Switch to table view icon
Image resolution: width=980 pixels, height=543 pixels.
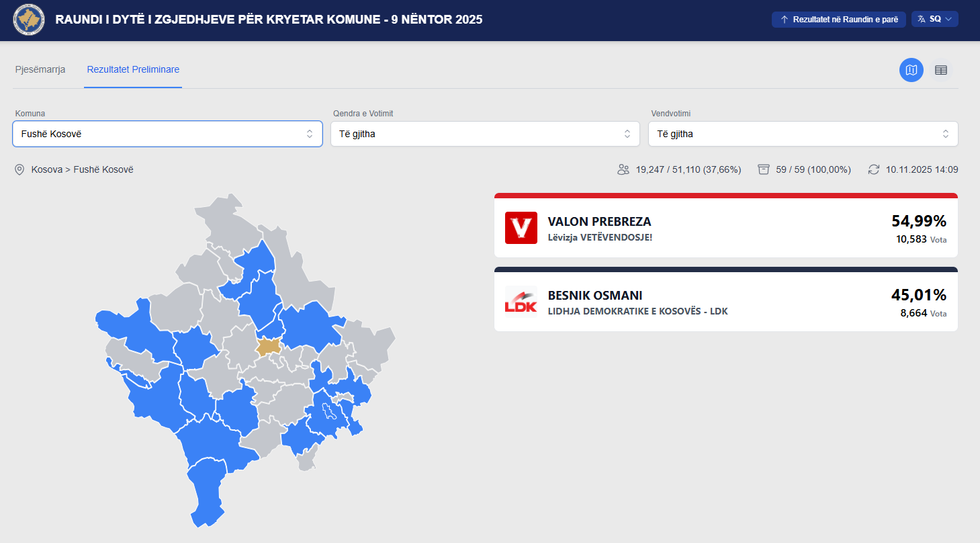[941, 70]
